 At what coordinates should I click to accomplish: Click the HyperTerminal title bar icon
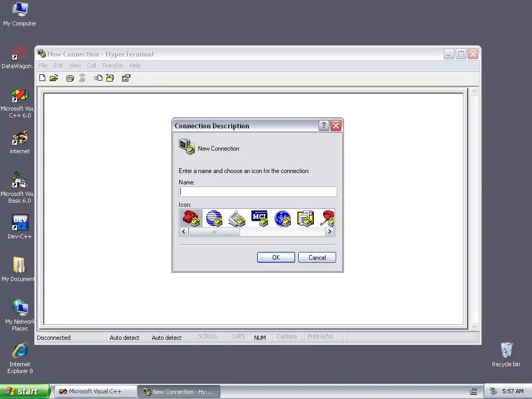(x=42, y=54)
